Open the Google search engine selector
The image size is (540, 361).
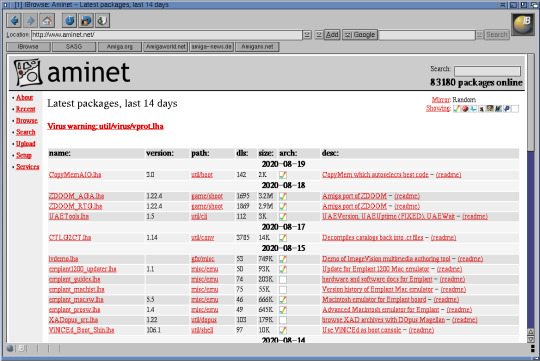[360, 35]
